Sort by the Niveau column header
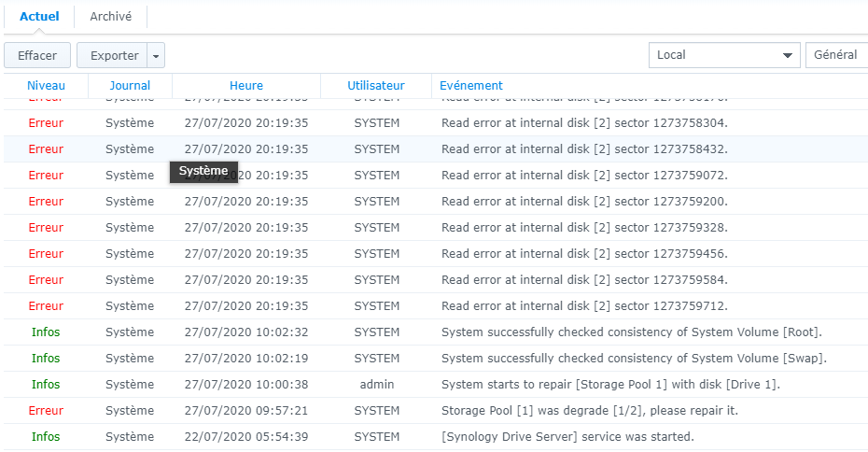 [46, 86]
